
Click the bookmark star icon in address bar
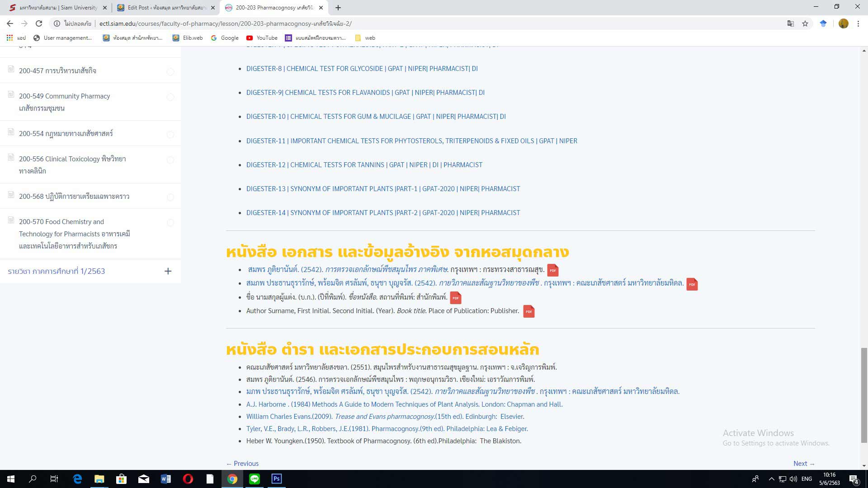click(805, 23)
